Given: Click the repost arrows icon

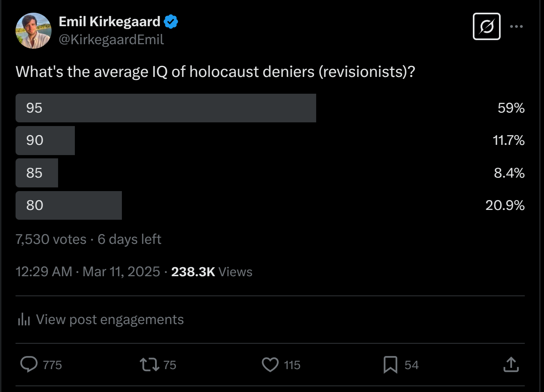Looking at the screenshot, I should click(149, 365).
